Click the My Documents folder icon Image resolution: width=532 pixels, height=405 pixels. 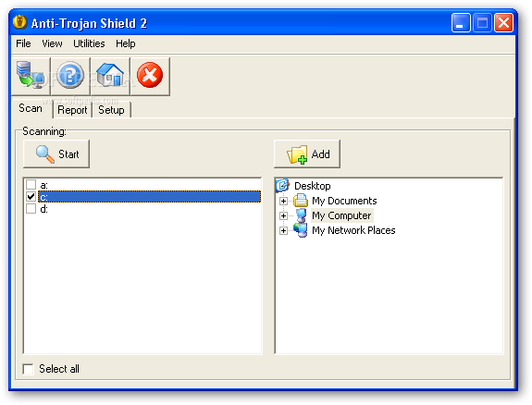pos(301,201)
